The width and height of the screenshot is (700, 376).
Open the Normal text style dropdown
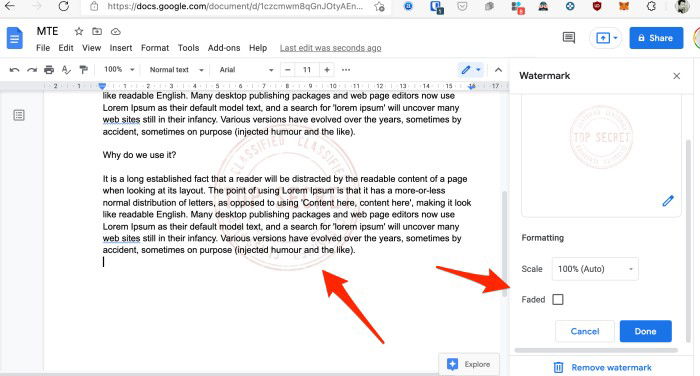pyautogui.click(x=176, y=70)
